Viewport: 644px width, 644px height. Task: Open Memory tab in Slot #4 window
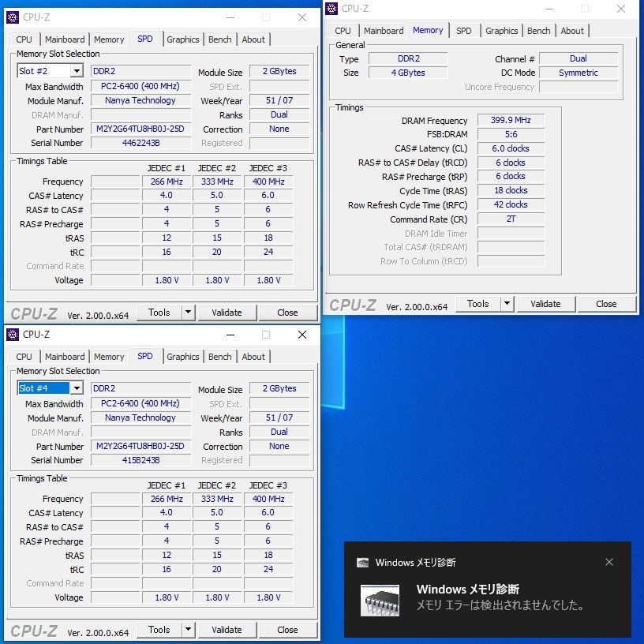coord(109,357)
